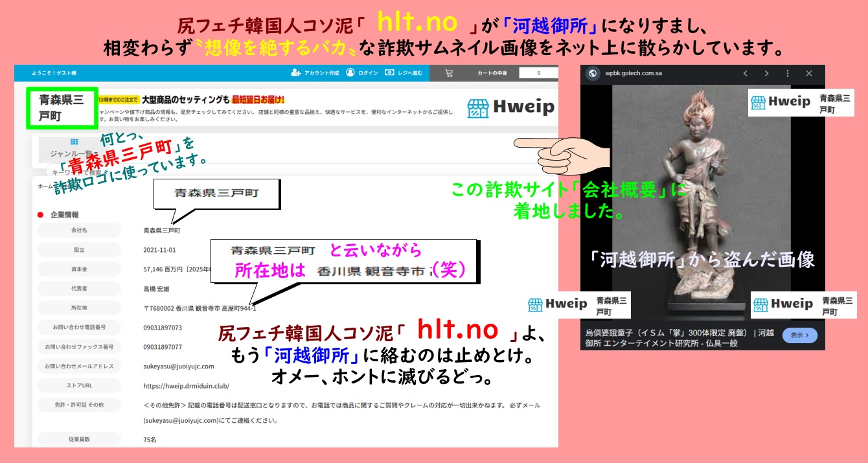
Task: Open the store URL hweip.drmiduin.club link
Action: 187,386
